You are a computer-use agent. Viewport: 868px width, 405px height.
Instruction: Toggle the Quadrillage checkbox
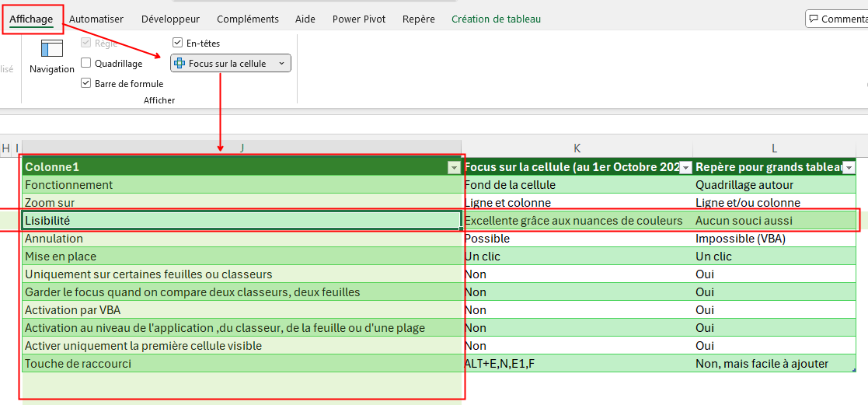[86, 64]
